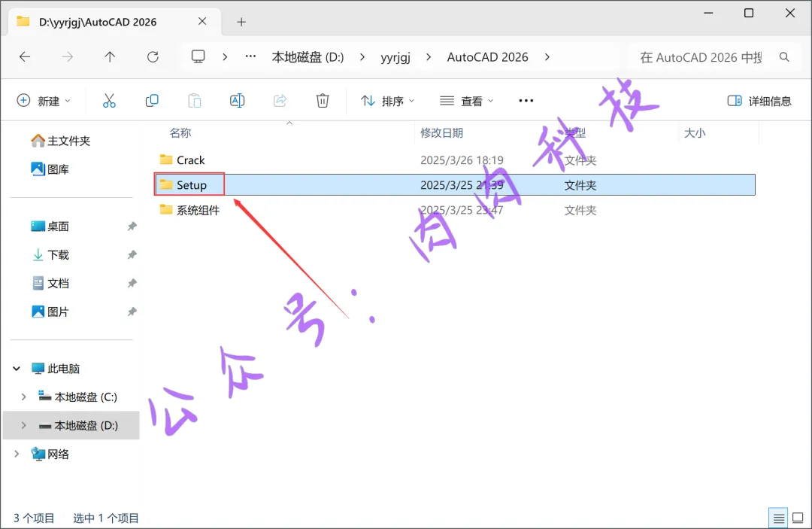Click the 本地磁盘 (D:) breadcrumb

pyautogui.click(x=308, y=57)
